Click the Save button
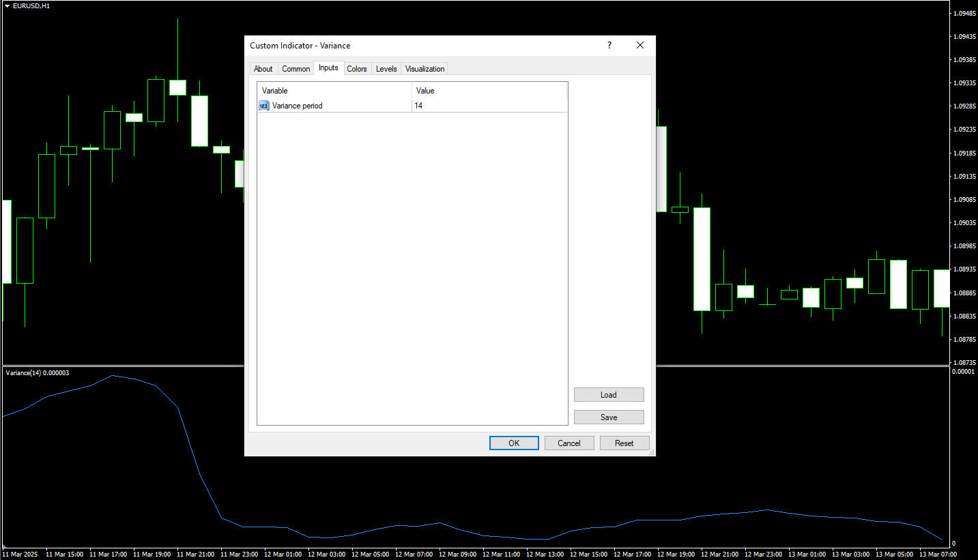 point(609,417)
